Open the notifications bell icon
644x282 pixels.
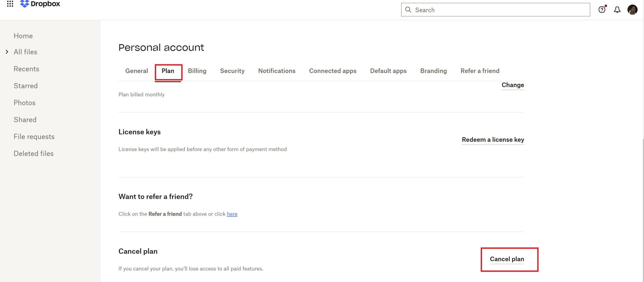(x=617, y=10)
